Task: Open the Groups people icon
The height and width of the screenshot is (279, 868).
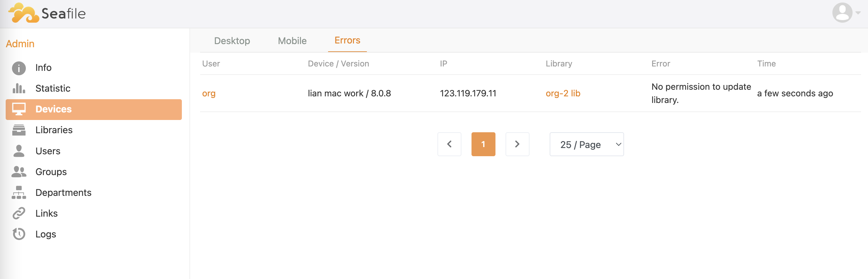Action: (19, 172)
